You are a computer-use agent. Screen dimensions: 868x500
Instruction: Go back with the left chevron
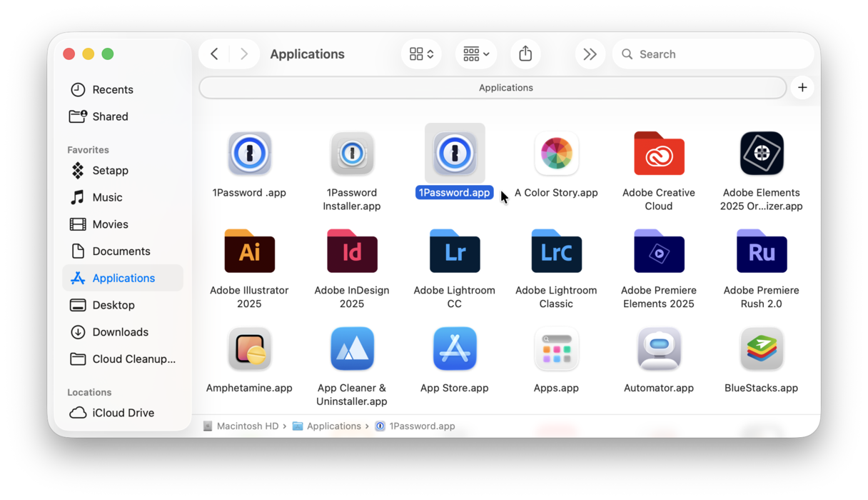click(x=214, y=54)
